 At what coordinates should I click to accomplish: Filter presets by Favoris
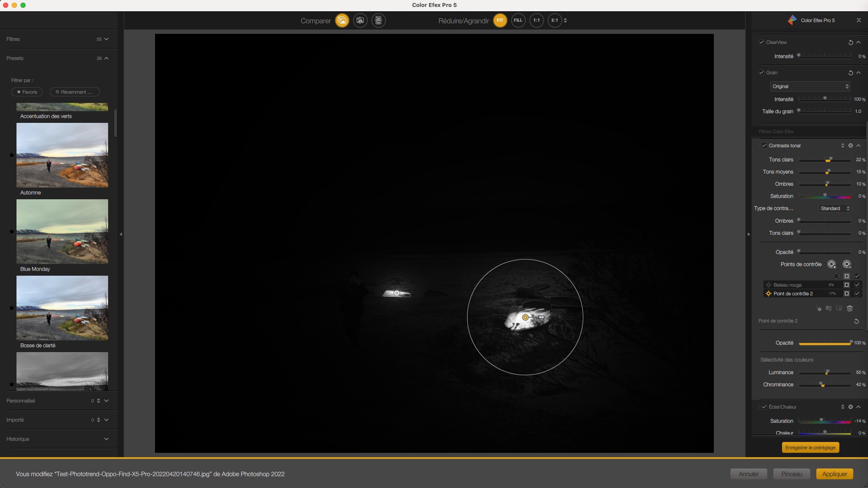pyautogui.click(x=27, y=92)
